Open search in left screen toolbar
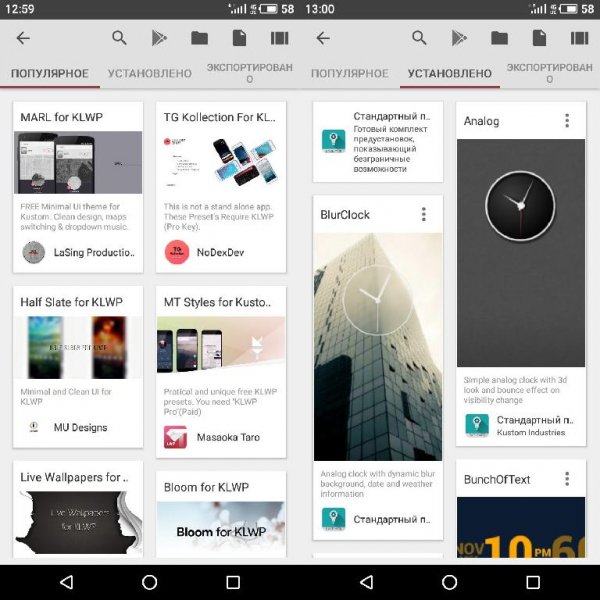 [x=119, y=38]
